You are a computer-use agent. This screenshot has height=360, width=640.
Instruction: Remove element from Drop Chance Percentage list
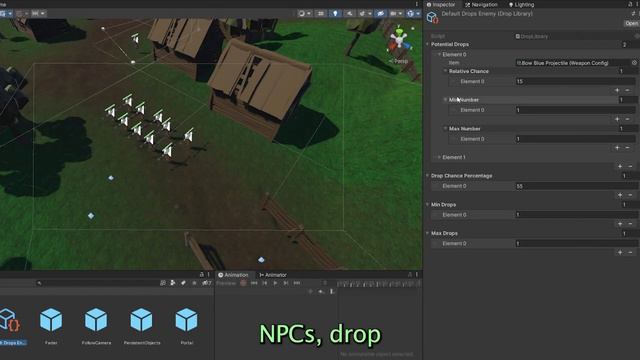pos(631,195)
